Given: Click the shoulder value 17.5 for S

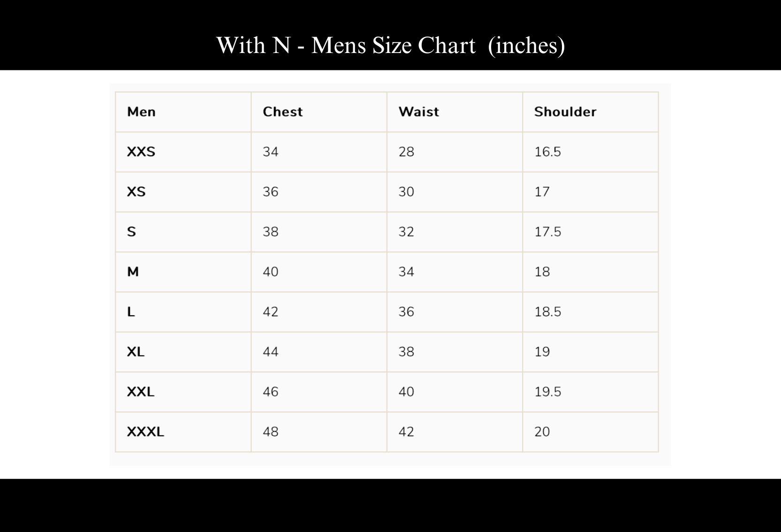Looking at the screenshot, I should tap(548, 232).
